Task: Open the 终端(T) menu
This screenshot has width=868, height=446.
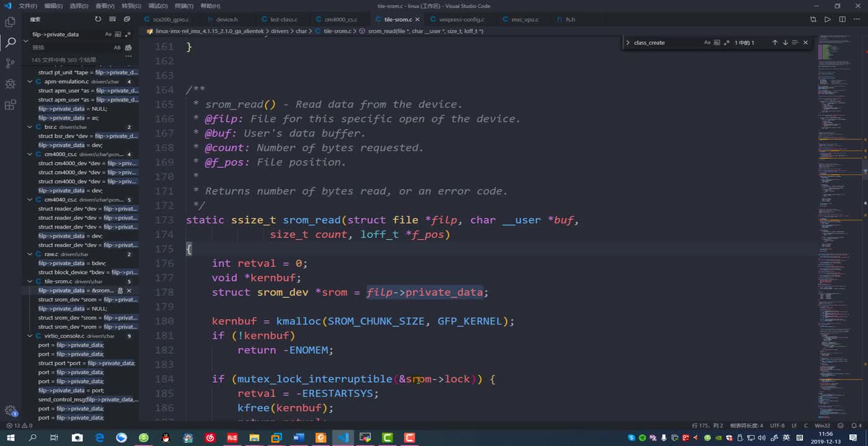Action: pos(184,6)
